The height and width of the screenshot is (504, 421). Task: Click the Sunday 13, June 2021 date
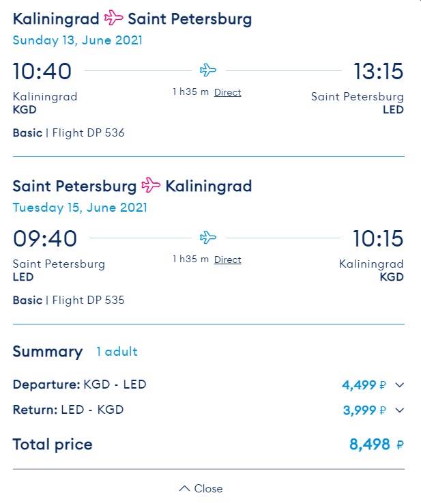click(x=77, y=40)
